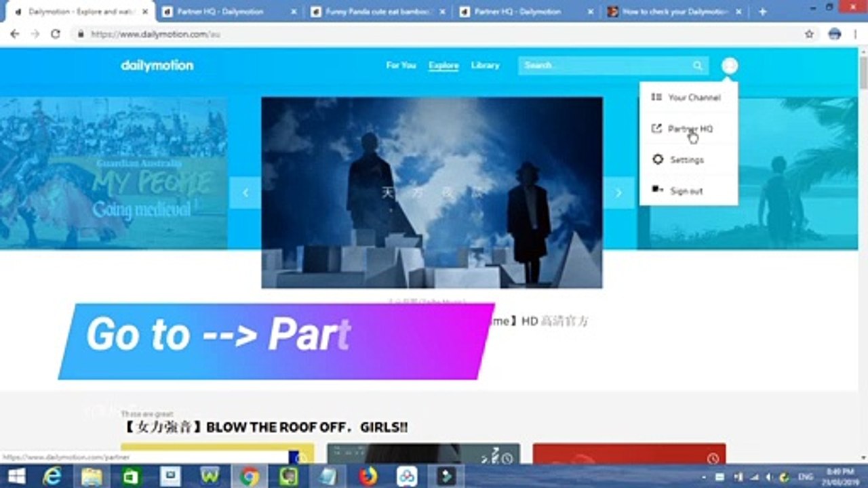The image size is (868, 488).
Task: Click the browser forward button
Action: (35, 34)
